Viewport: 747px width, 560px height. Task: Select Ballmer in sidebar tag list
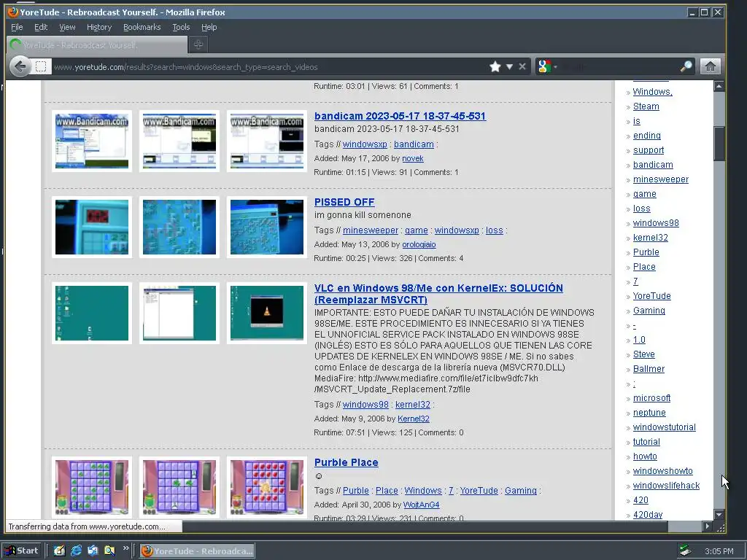(x=649, y=369)
